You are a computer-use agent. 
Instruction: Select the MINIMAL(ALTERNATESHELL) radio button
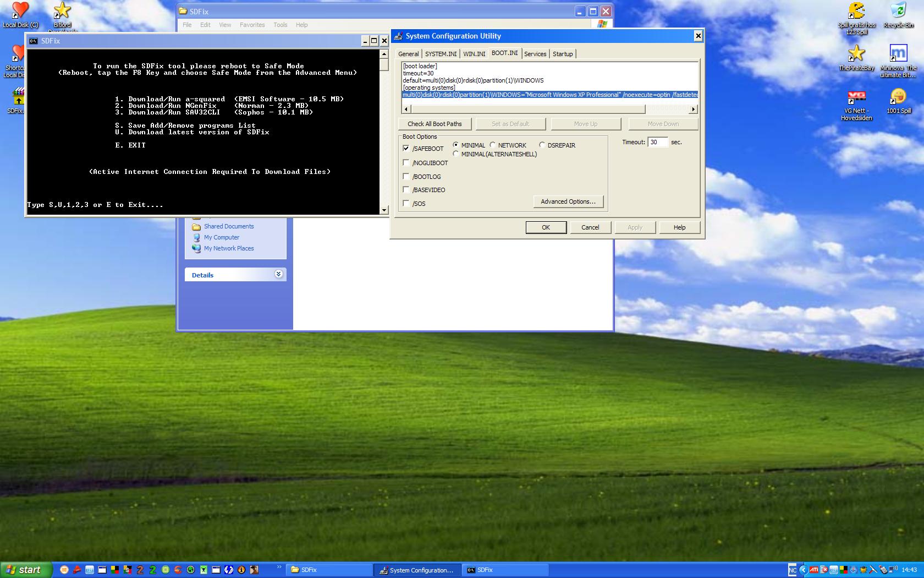tap(455, 154)
